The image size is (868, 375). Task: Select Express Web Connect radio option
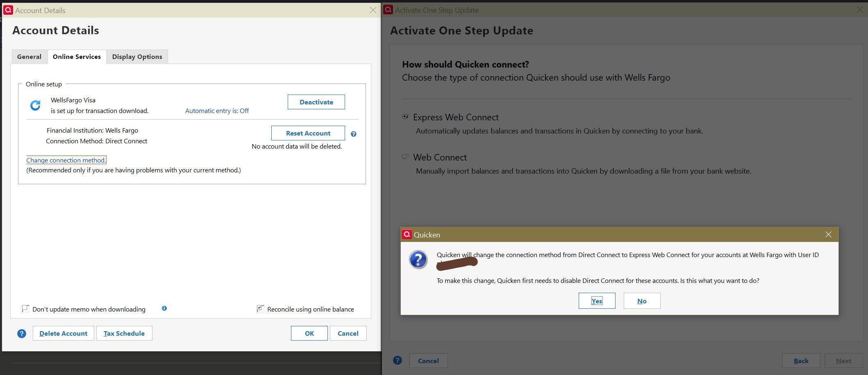point(405,117)
